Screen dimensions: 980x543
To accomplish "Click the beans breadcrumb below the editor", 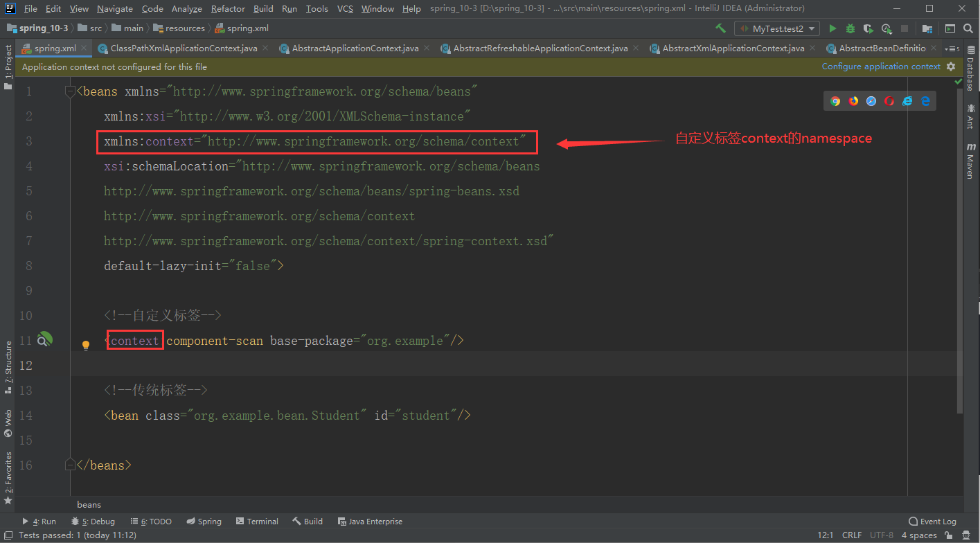I will pyautogui.click(x=89, y=505).
